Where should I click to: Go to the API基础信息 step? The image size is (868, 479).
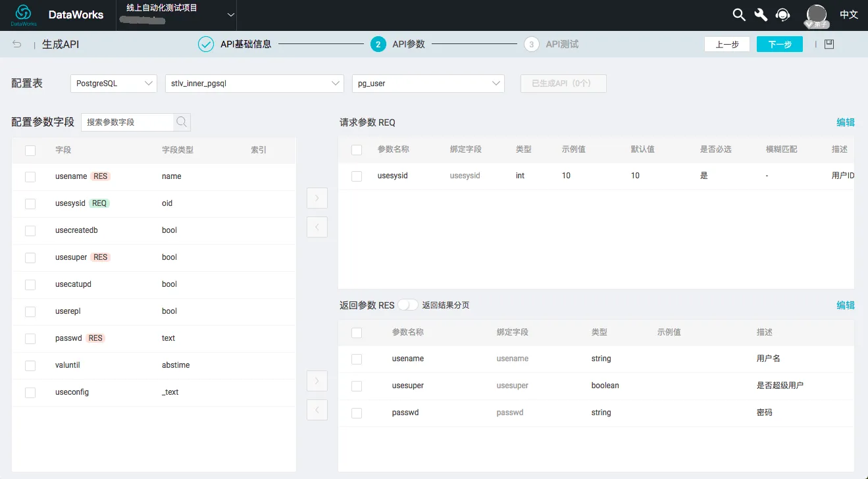pos(245,44)
